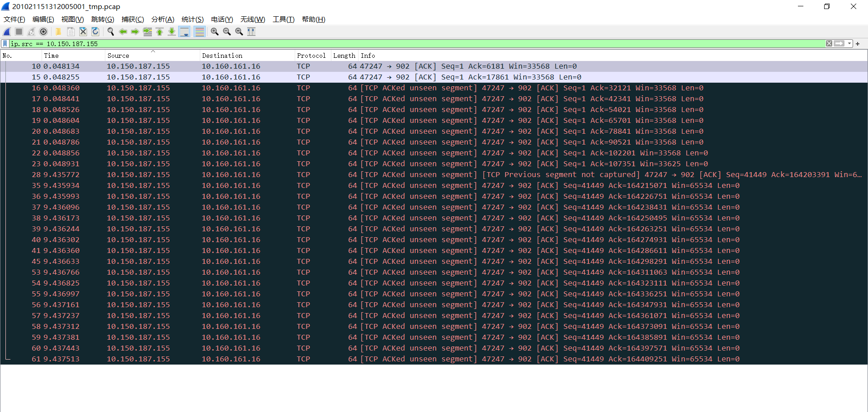The width and height of the screenshot is (868, 412).
Task: Go forward to next packet
Action: click(135, 32)
